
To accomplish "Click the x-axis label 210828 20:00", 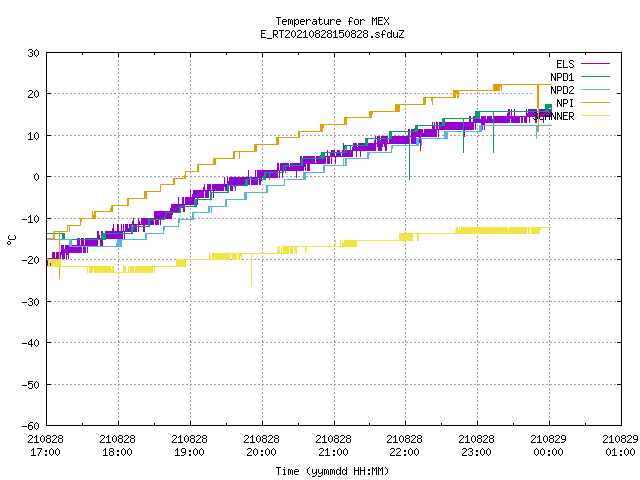I will point(261,446).
